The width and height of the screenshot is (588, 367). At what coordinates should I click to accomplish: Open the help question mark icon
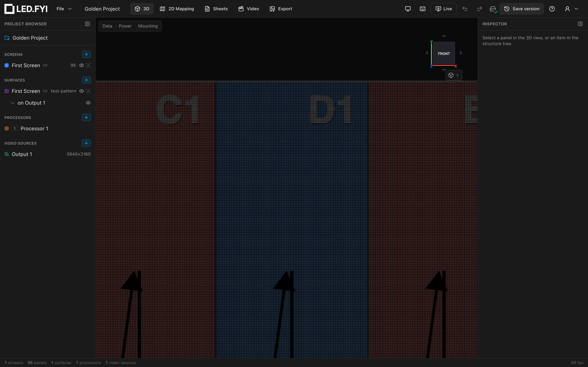point(552,9)
